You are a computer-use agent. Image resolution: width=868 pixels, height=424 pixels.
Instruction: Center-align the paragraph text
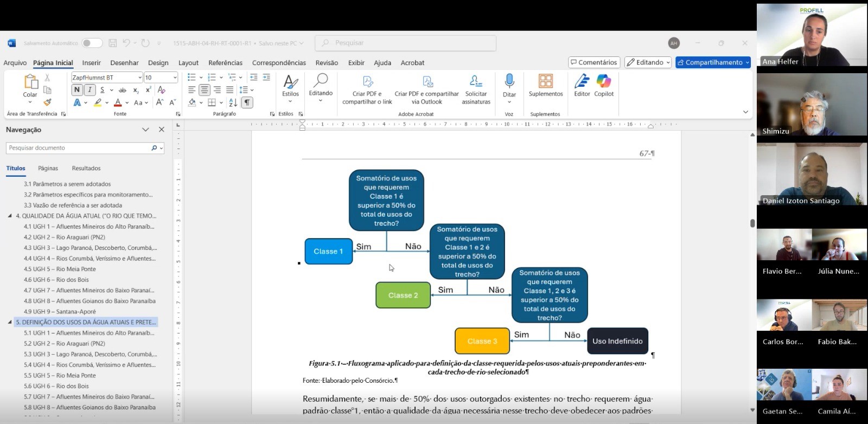tap(205, 90)
